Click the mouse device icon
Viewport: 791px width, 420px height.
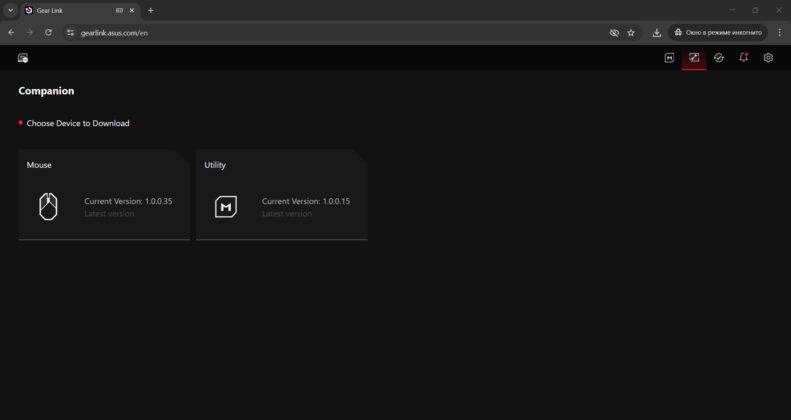tap(48, 207)
